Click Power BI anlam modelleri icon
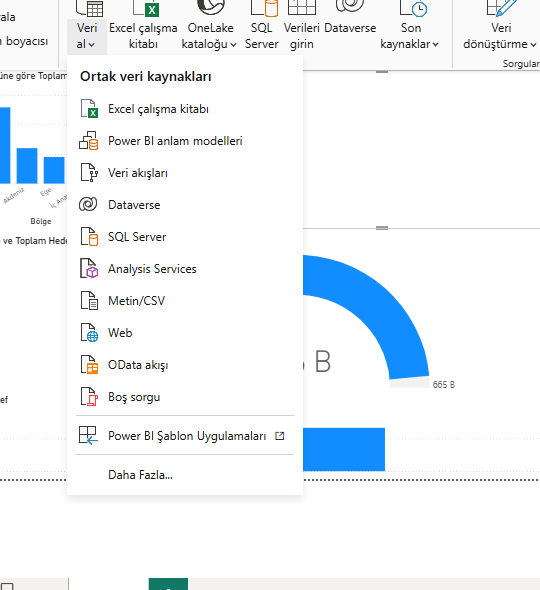The width and height of the screenshot is (540, 590). [89, 141]
